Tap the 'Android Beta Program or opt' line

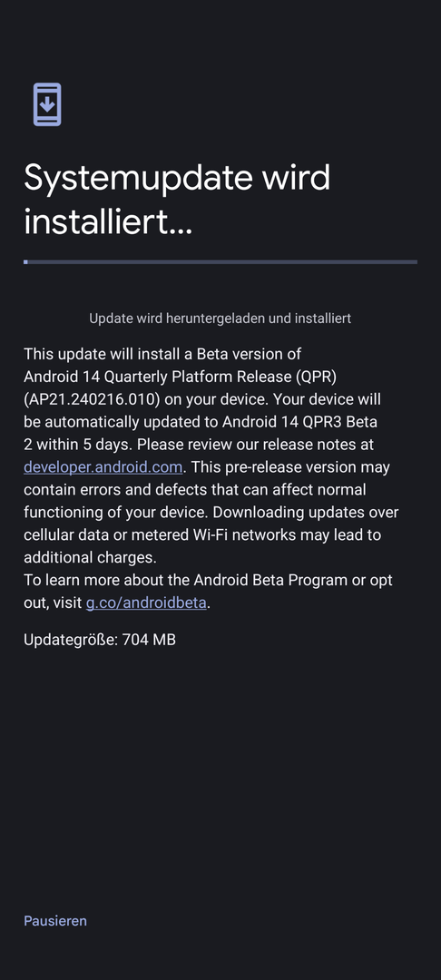point(293,580)
